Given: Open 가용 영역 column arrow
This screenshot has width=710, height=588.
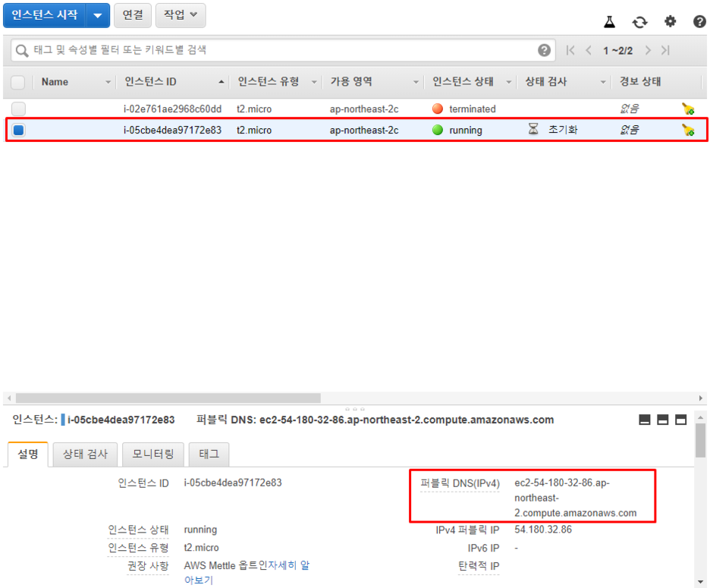Looking at the screenshot, I should tap(416, 82).
